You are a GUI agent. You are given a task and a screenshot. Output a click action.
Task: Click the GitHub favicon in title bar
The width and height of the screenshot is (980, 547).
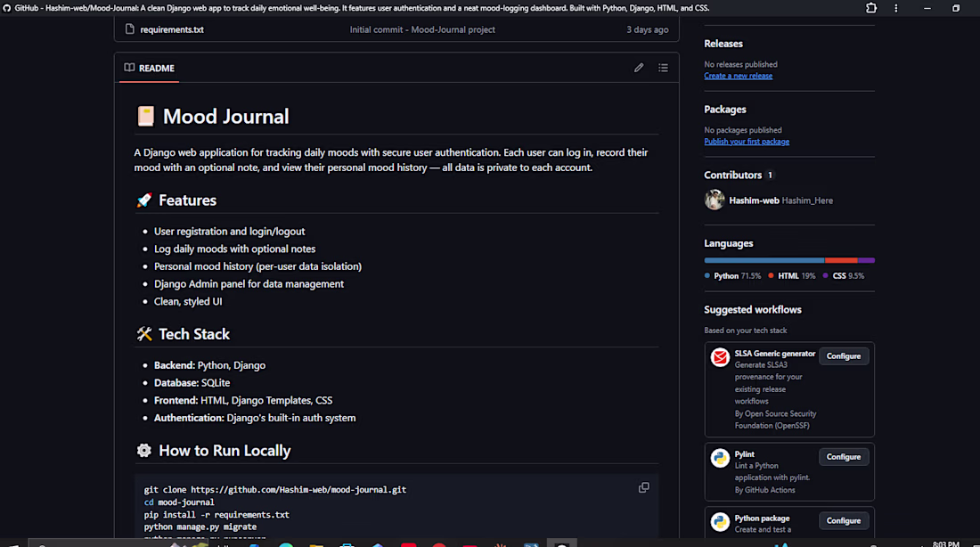pos(7,8)
